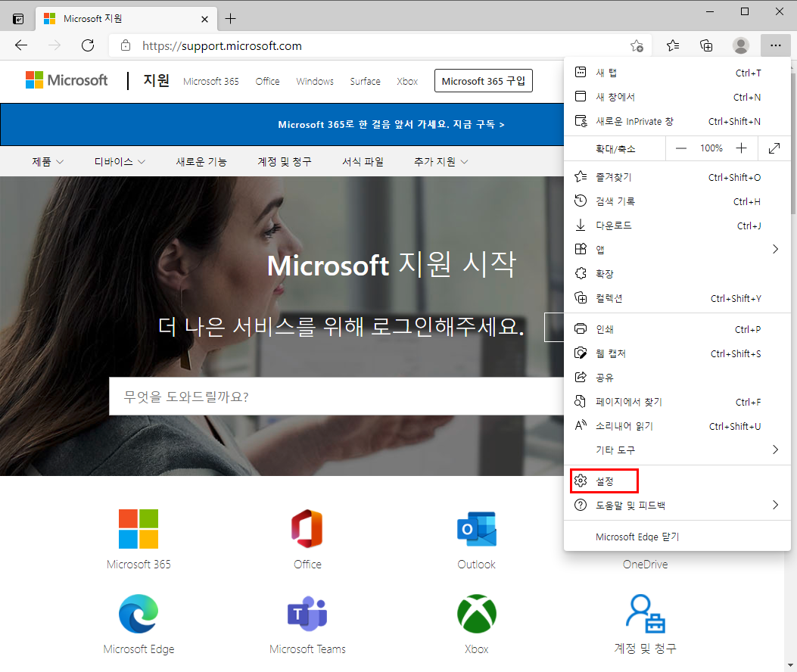
Task: Expand the 추가 지원 dropdown
Action: point(441,162)
